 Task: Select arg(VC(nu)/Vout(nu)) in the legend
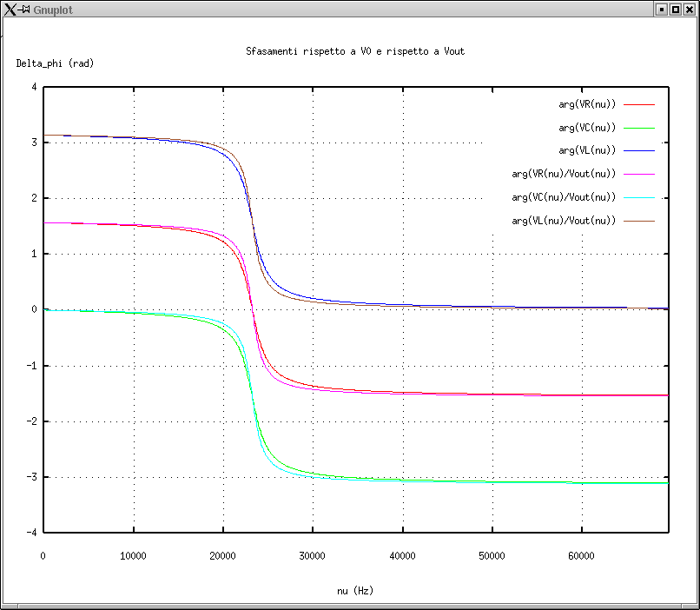click(564, 197)
